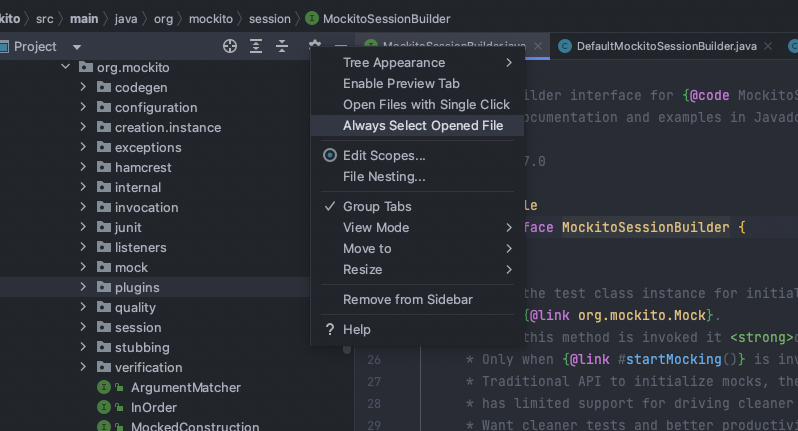The height and width of the screenshot is (431, 798).
Task: Click the InOrder interface icon
Action: (x=104, y=408)
